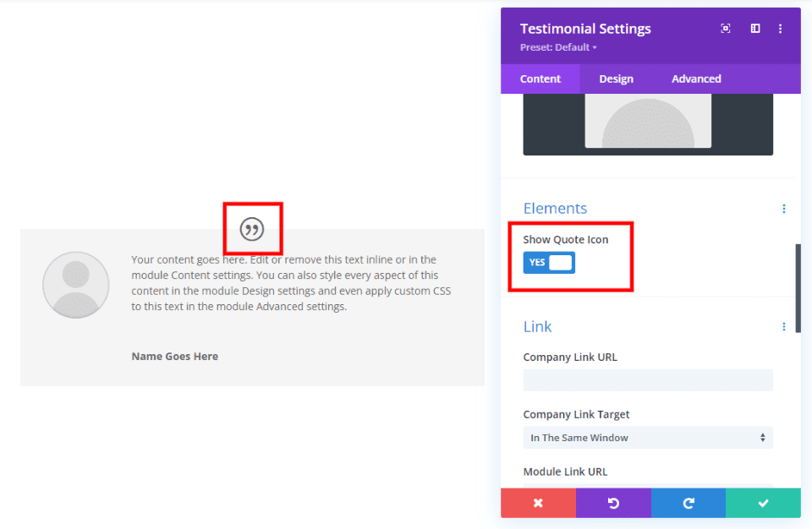Image resolution: width=812 pixels, height=529 pixels.
Task: Switch to the Advanced tab
Action: tap(695, 78)
